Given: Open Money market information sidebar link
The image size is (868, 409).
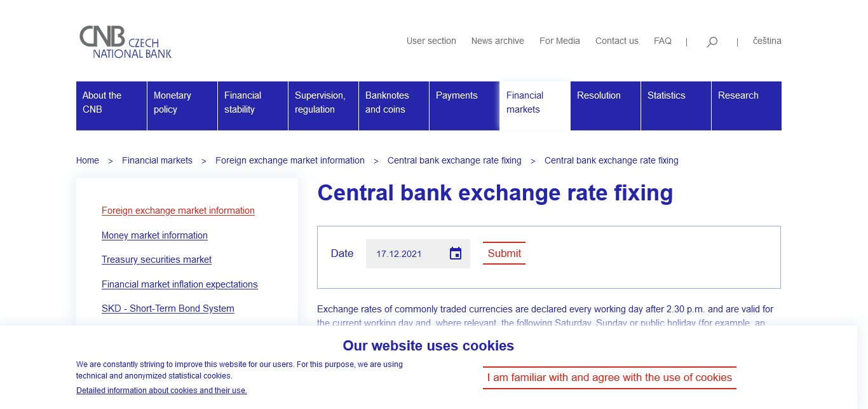Looking at the screenshot, I should coord(154,235).
